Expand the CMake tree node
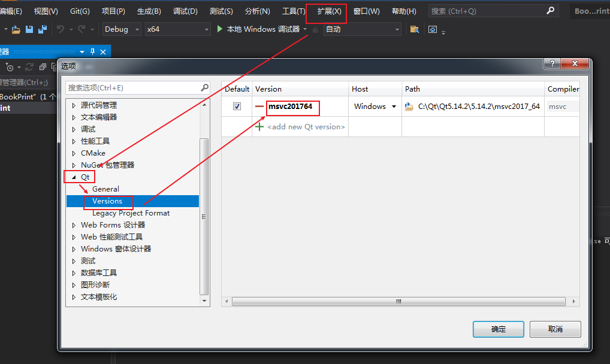The width and height of the screenshot is (610, 364). point(74,153)
